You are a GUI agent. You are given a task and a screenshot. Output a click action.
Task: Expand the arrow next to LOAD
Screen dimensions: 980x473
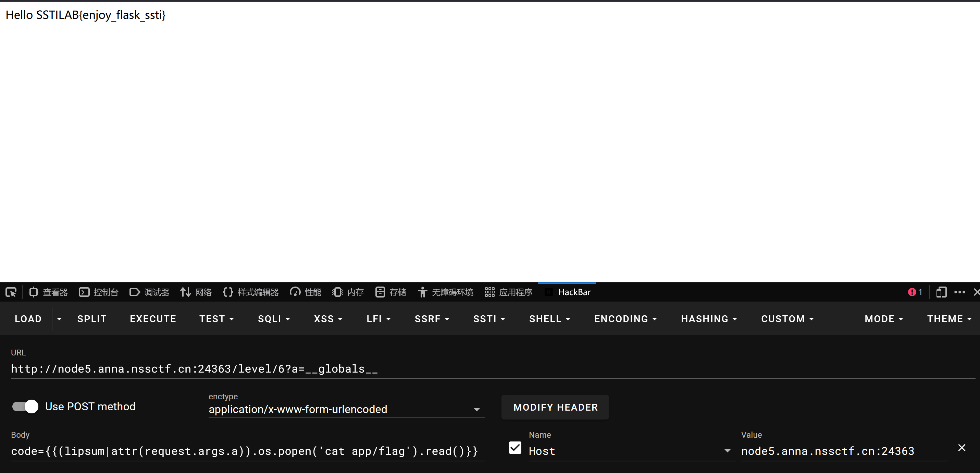pyautogui.click(x=59, y=319)
